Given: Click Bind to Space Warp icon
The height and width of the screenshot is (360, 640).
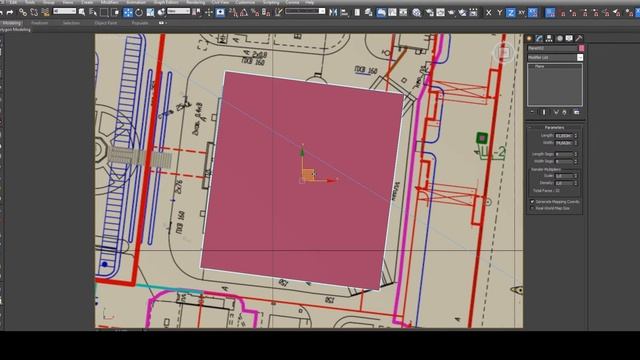Looking at the screenshot, I should [45, 13].
